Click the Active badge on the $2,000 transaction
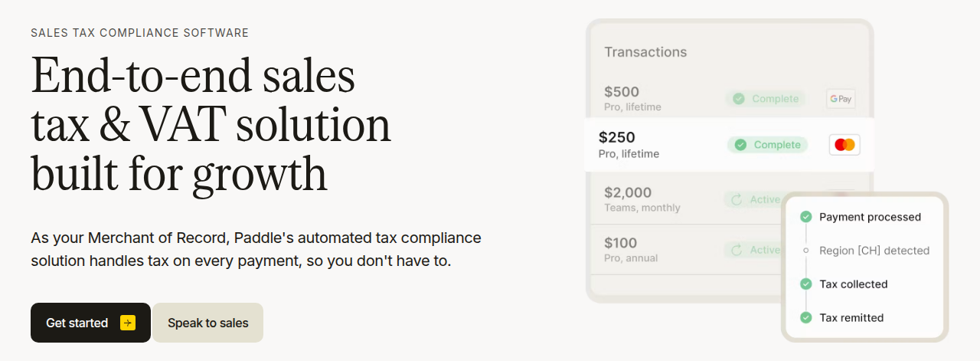Image resolution: width=980 pixels, height=361 pixels. point(753,199)
